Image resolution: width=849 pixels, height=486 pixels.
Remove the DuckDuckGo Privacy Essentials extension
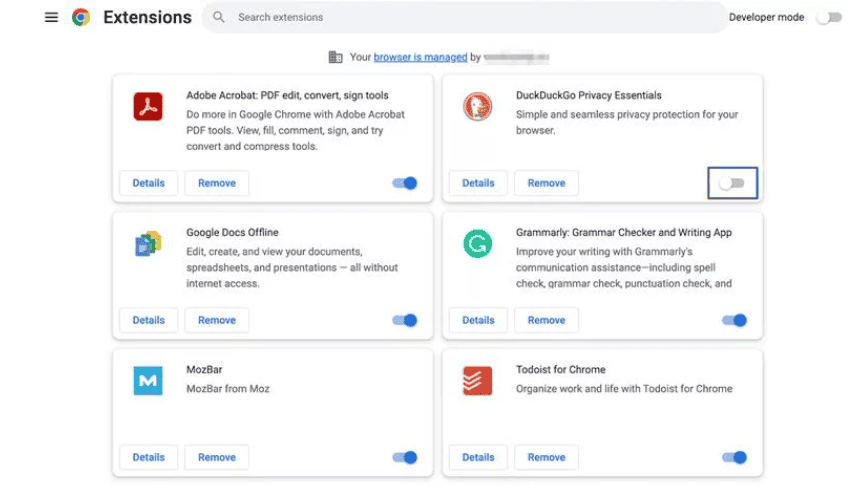coord(546,183)
